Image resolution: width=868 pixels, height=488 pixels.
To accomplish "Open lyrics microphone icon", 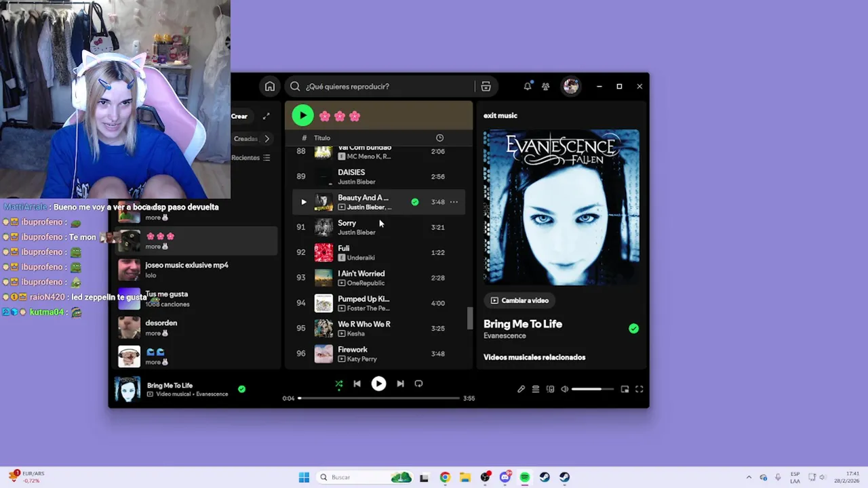I will (x=521, y=389).
